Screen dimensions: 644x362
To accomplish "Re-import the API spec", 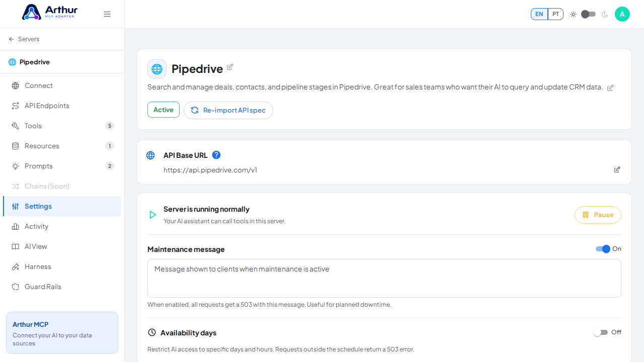I will point(228,110).
